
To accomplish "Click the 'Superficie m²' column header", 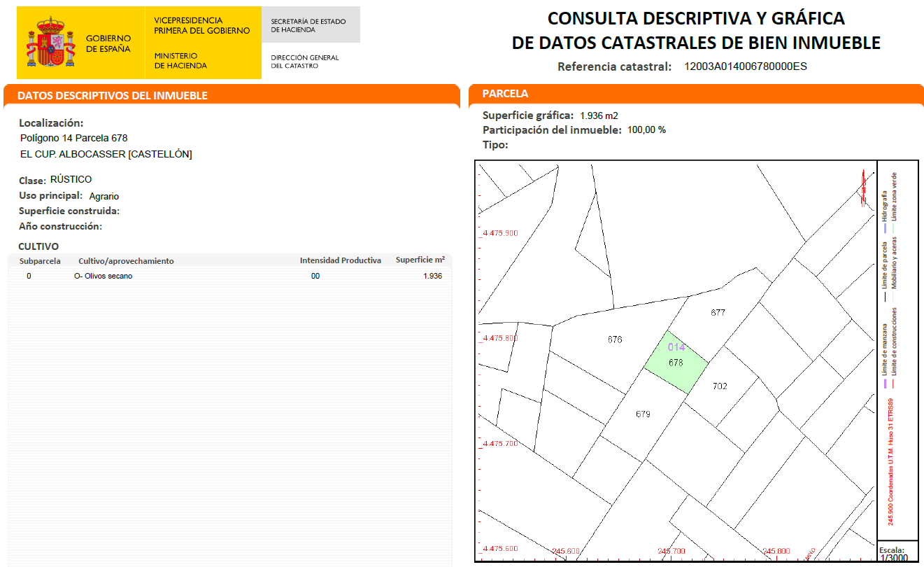I will pos(420,260).
